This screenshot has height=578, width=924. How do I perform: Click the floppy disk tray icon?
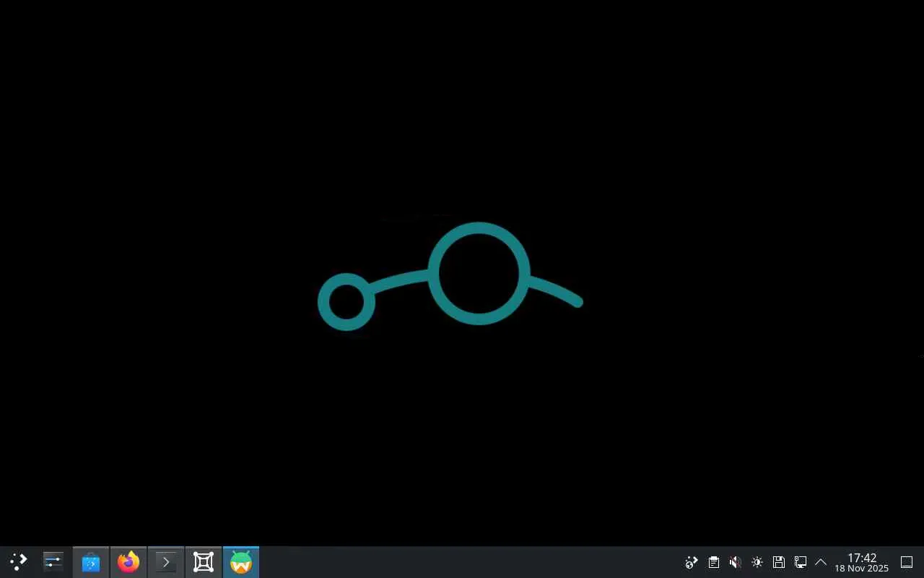coord(778,562)
